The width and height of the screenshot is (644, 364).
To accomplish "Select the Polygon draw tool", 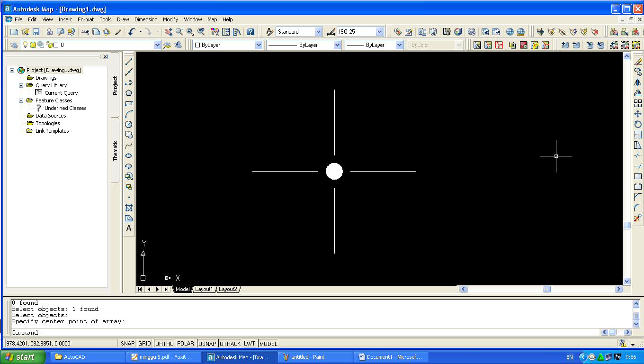I will pyautogui.click(x=129, y=93).
